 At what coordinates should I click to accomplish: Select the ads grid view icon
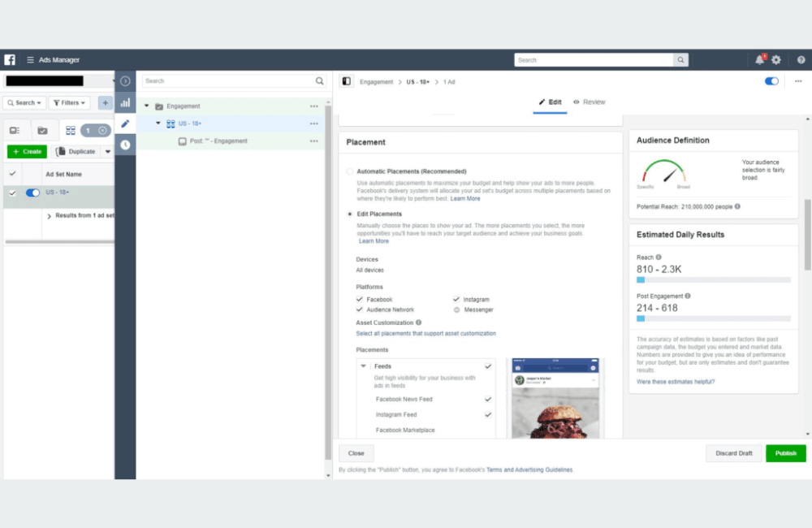(71, 131)
